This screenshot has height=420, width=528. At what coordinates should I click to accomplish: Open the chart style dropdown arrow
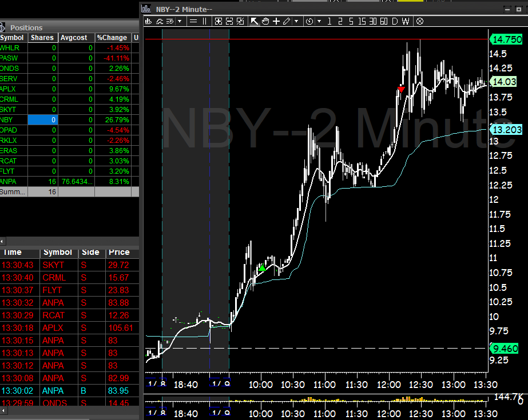coord(179,21)
